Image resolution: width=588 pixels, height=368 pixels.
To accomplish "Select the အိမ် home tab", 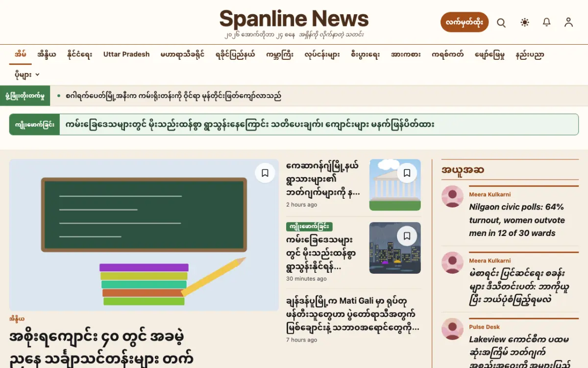I will point(20,54).
